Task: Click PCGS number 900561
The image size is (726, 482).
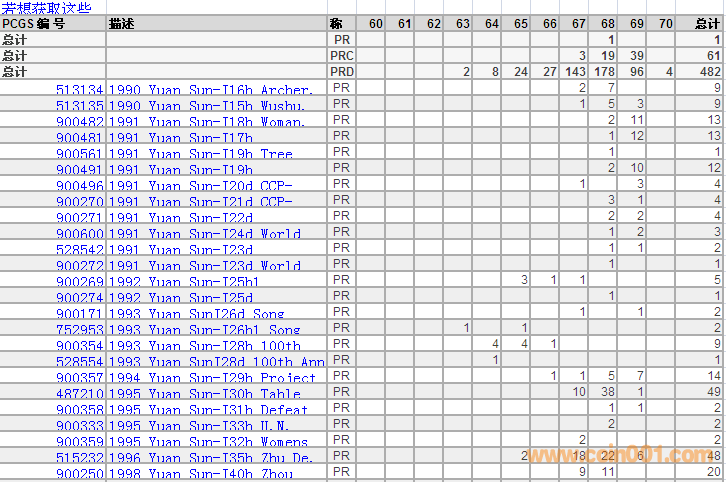Action: [x=80, y=154]
